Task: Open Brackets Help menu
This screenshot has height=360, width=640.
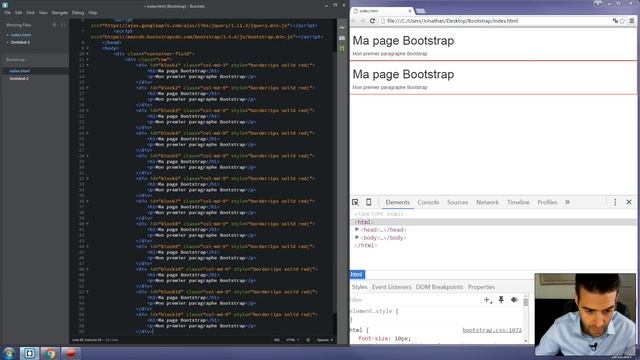Action: tap(93, 13)
